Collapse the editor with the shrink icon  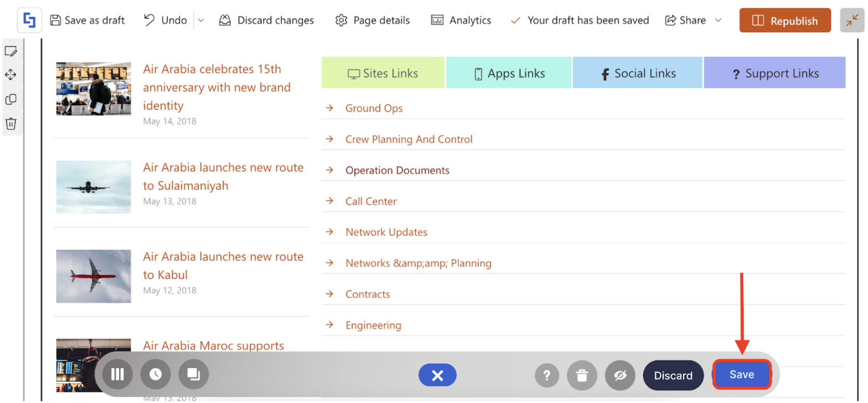(x=852, y=21)
